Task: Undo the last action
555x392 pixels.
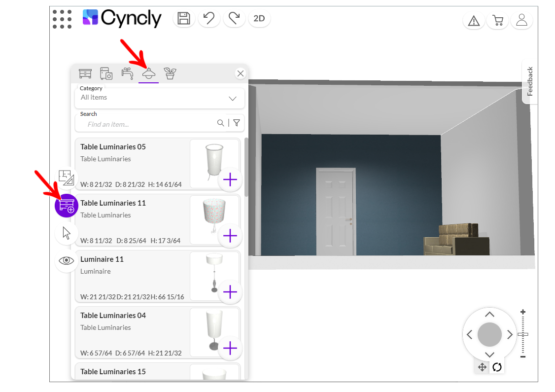Action: point(209,18)
